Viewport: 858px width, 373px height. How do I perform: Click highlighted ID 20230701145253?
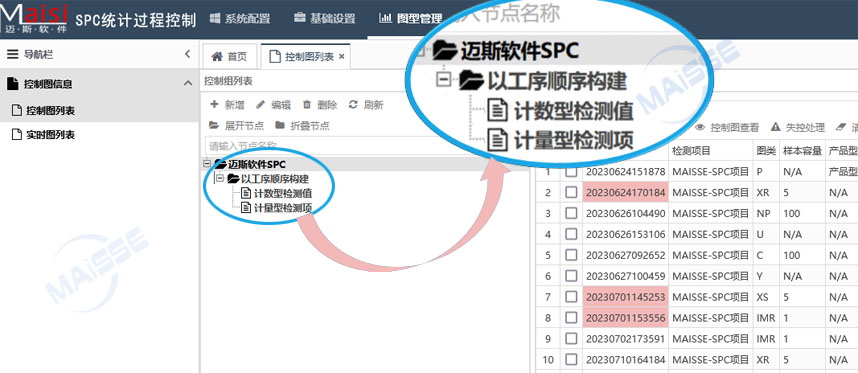click(x=625, y=297)
